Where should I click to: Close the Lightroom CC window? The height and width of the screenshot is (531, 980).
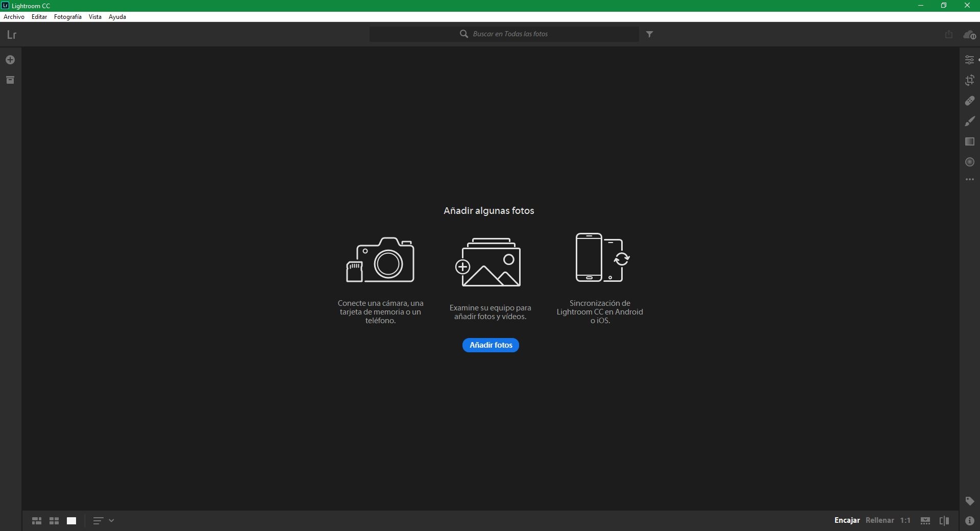967,6
